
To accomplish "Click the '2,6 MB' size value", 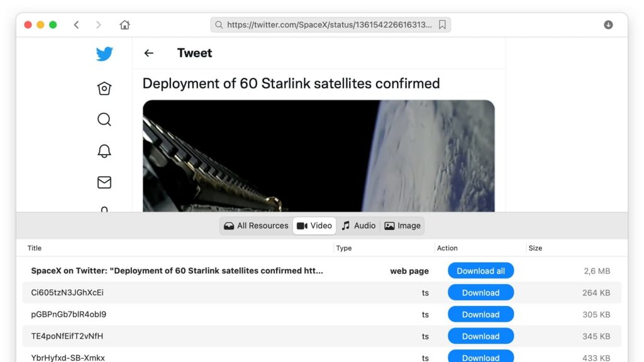I will (597, 271).
